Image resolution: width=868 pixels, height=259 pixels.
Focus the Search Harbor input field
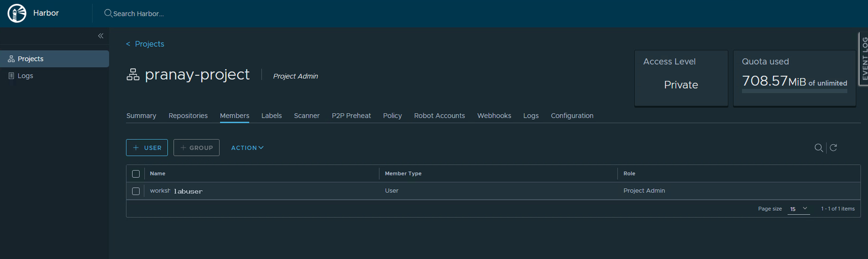pos(138,14)
